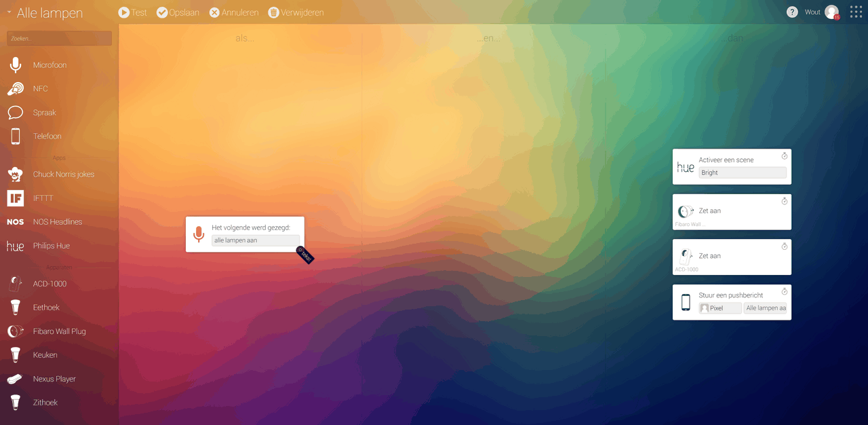
Task: Open the Pixel device dropdown
Action: (720, 308)
